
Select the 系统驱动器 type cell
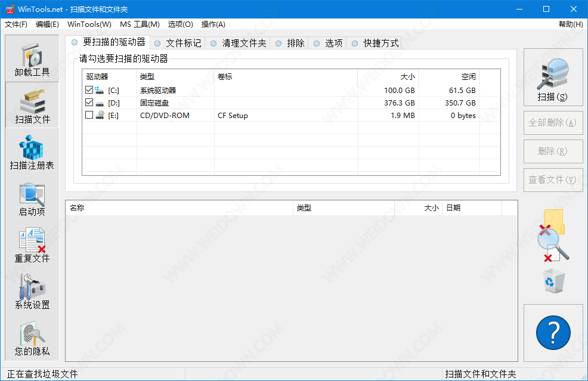pyautogui.click(x=158, y=91)
